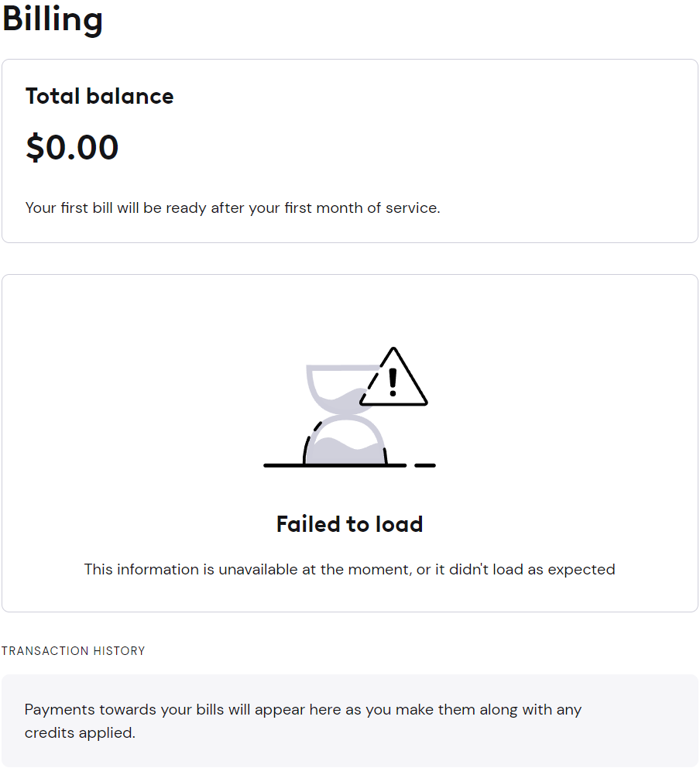Viewport: 700px width, 768px height.
Task: Click the payments towards your bills text
Action: pyautogui.click(x=303, y=710)
